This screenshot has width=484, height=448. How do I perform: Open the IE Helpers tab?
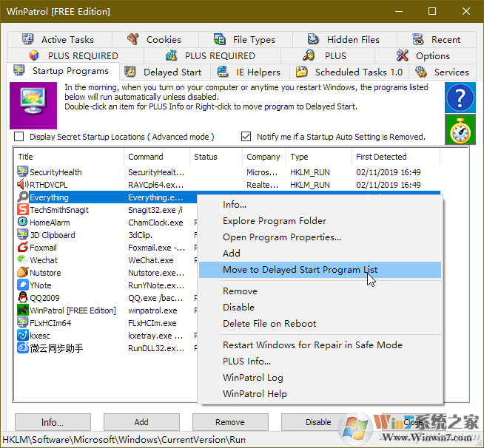[250, 72]
